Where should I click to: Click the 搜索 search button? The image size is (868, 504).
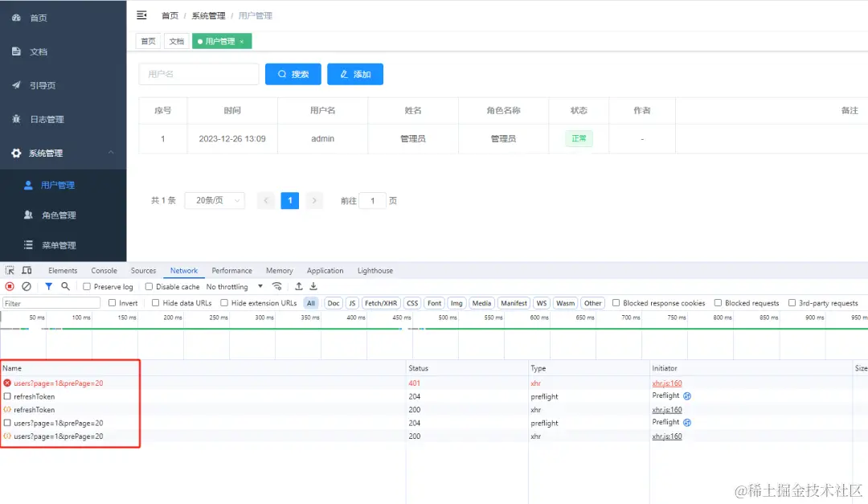293,73
